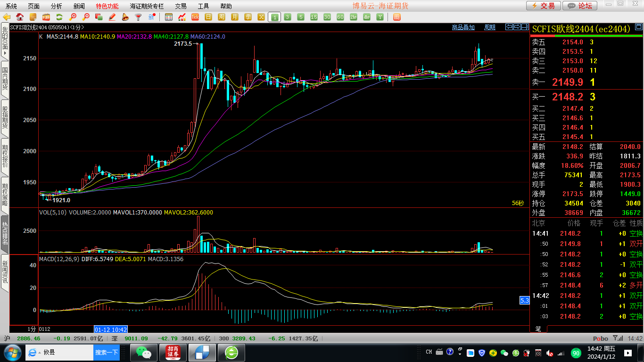The height and width of the screenshot is (362, 644).
Task: Click the MACD indicator label
Action: pos(59,259)
